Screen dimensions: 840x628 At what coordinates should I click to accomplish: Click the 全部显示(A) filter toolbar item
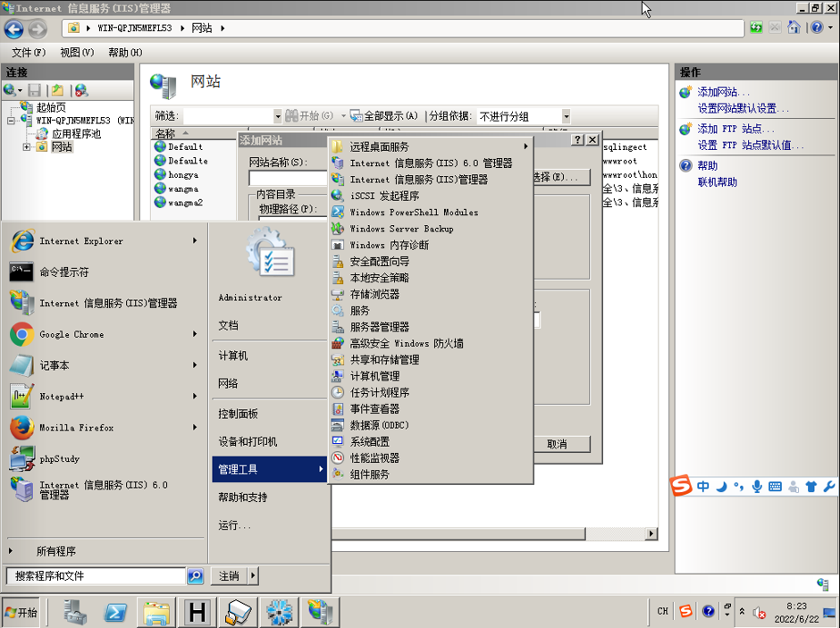(x=383, y=115)
